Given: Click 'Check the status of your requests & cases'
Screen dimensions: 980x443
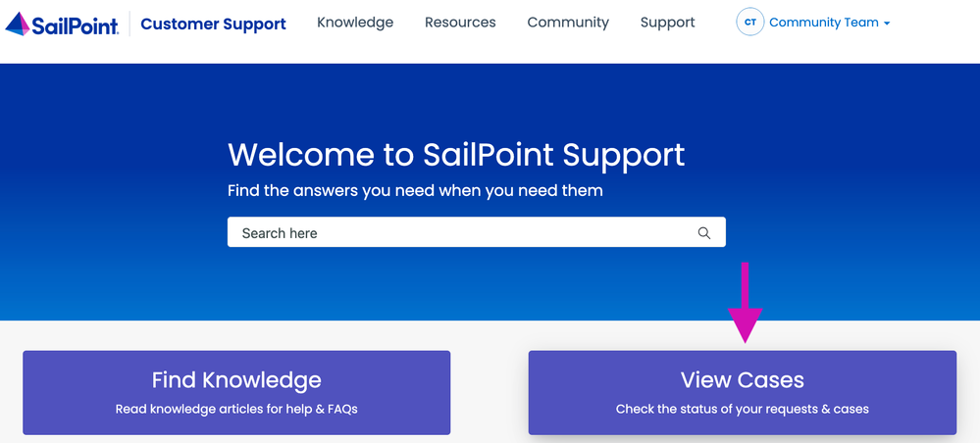Looking at the screenshot, I should 742,409.
